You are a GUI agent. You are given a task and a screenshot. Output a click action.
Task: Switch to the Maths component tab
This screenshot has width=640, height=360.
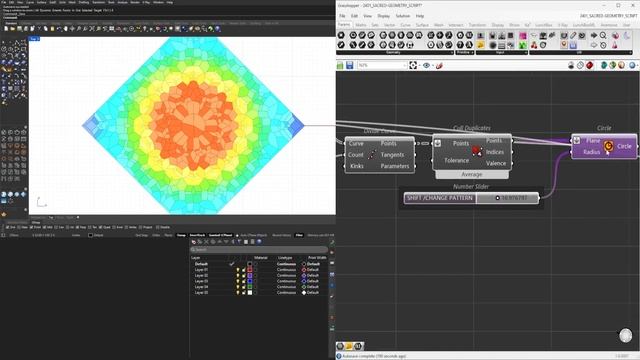(x=361, y=25)
